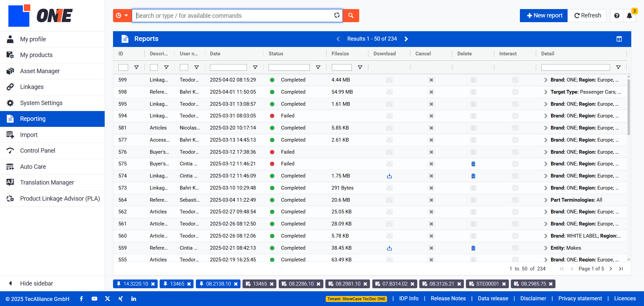
Task: Delete report 575 with trash icon
Action: pos(473,164)
